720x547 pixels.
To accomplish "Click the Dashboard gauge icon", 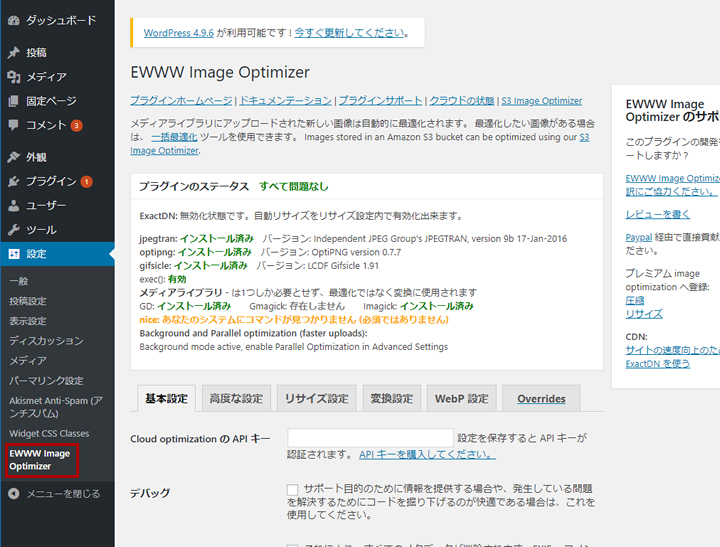I will pos(14,20).
